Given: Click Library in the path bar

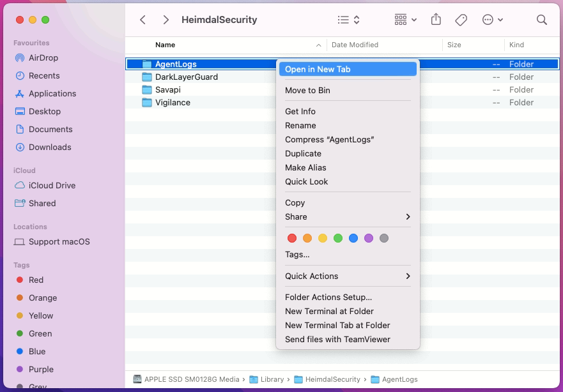Looking at the screenshot, I should (x=266, y=379).
